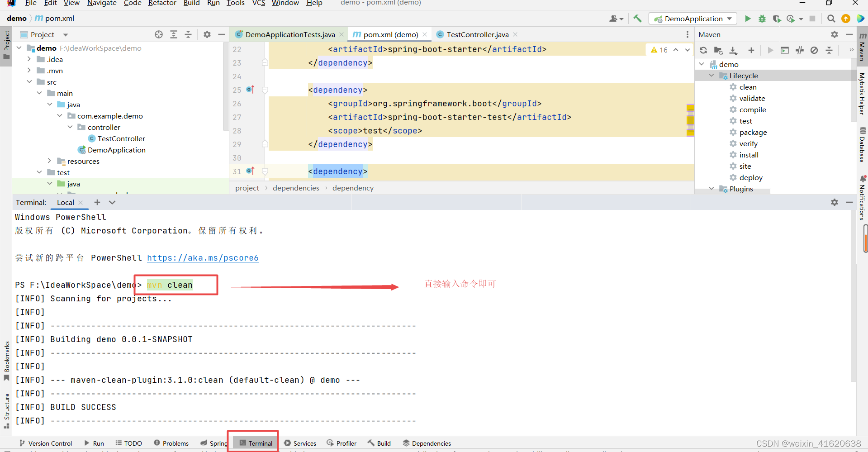Click the 16 warnings indicator

point(659,50)
